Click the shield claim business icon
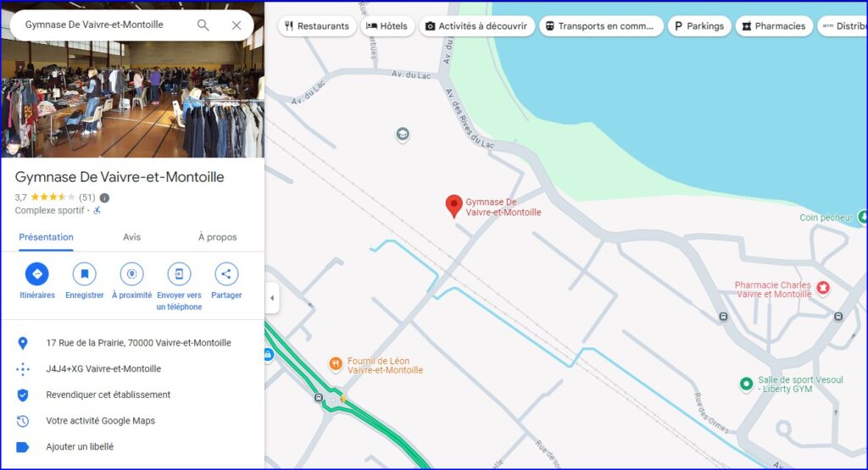Screen dimensions: 868x470 tap(23, 395)
